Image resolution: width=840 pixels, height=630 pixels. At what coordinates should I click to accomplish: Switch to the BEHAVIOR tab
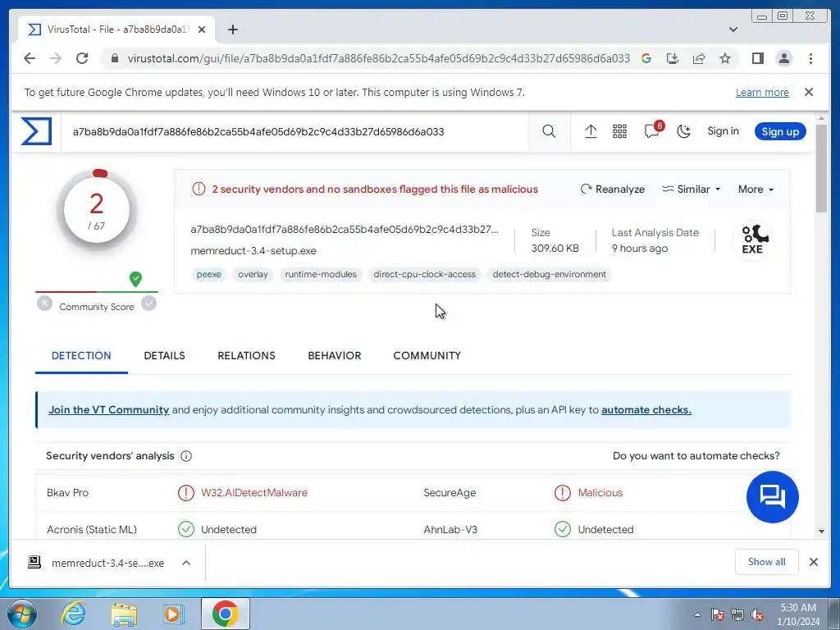[x=335, y=356]
